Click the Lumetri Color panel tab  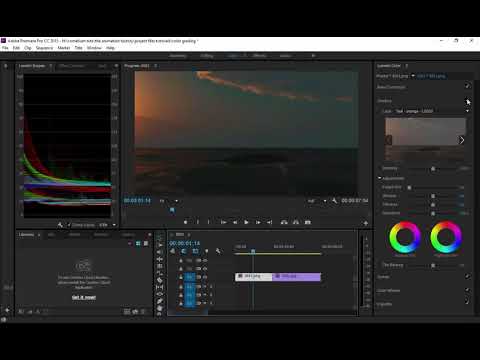[389, 66]
